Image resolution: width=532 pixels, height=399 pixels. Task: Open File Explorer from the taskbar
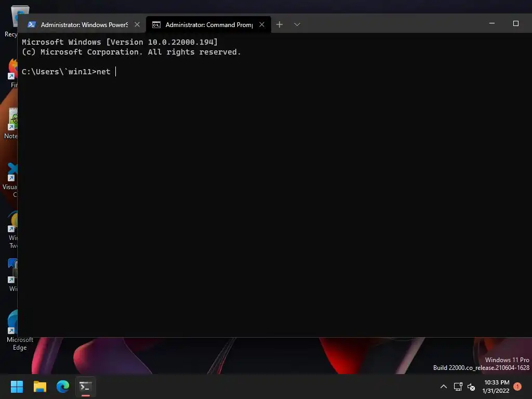pyautogui.click(x=39, y=387)
